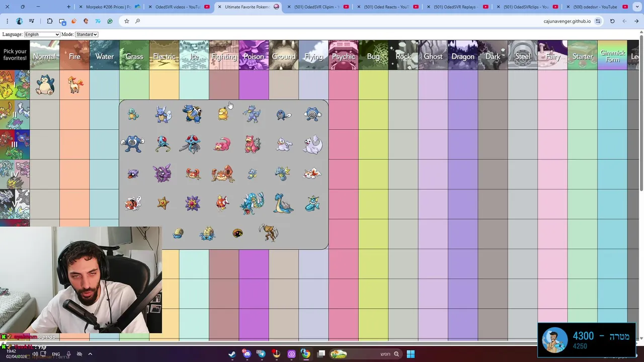Choose Krabby from the Water list
The height and width of the screenshot is (362, 644).
pyautogui.click(x=193, y=174)
